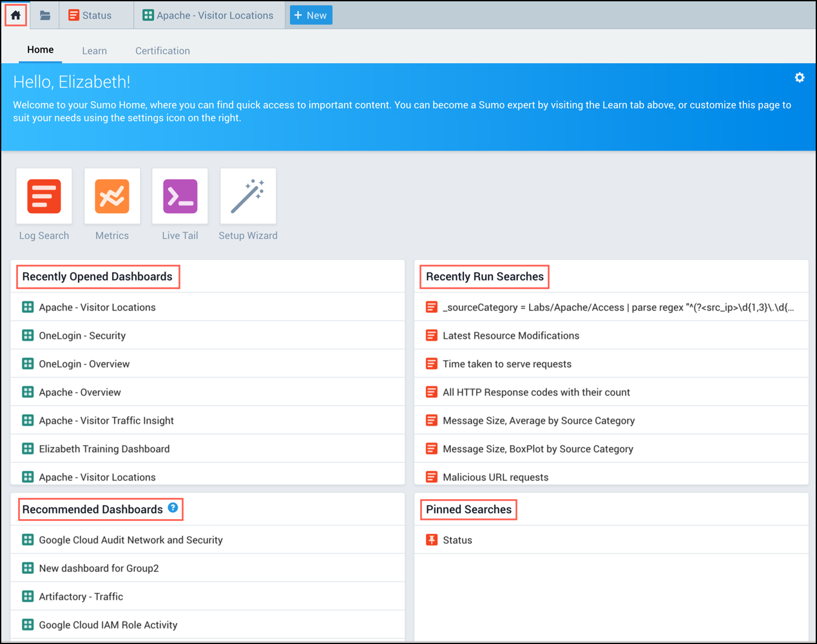Select Apache - Visitor Locations top tab

[208, 15]
